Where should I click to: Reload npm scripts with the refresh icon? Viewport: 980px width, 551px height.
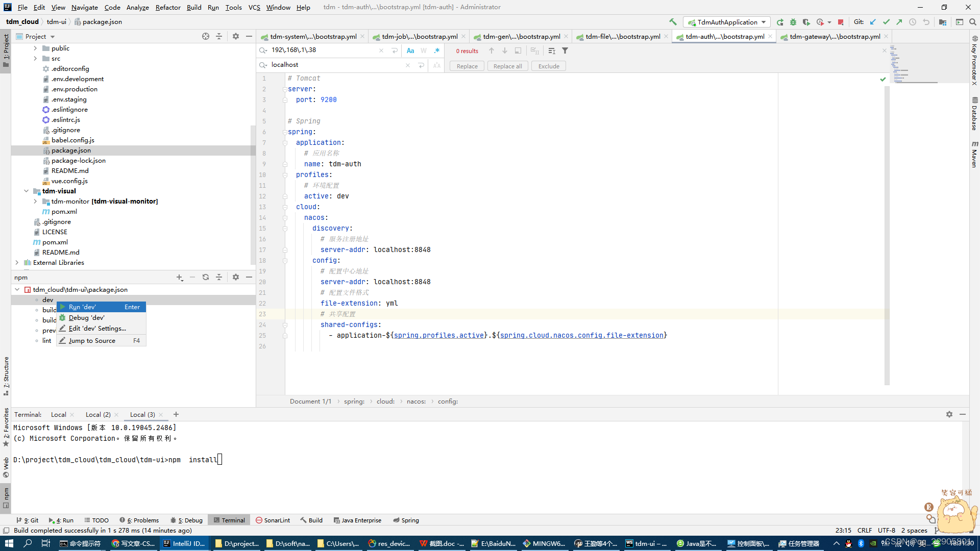coord(206,277)
